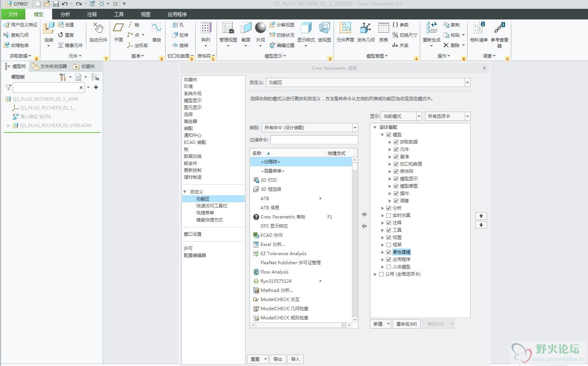Click the 重置 button
Viewport: 588px width, 366px height.
coord(257,359)
